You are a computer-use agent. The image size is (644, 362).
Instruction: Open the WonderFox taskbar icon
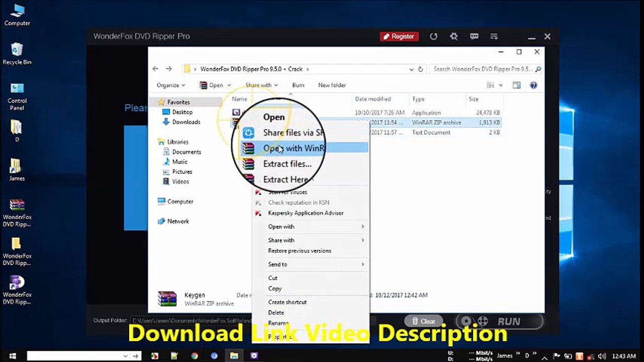tap(254, 356)
